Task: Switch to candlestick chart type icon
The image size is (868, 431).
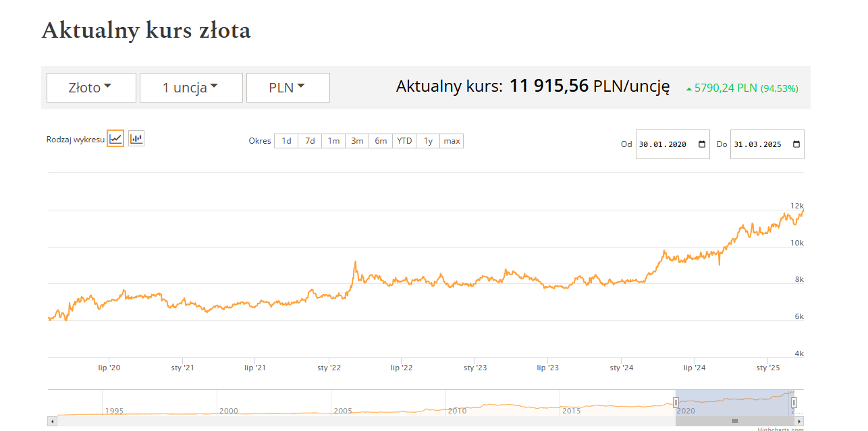Action: pos(136,139)
